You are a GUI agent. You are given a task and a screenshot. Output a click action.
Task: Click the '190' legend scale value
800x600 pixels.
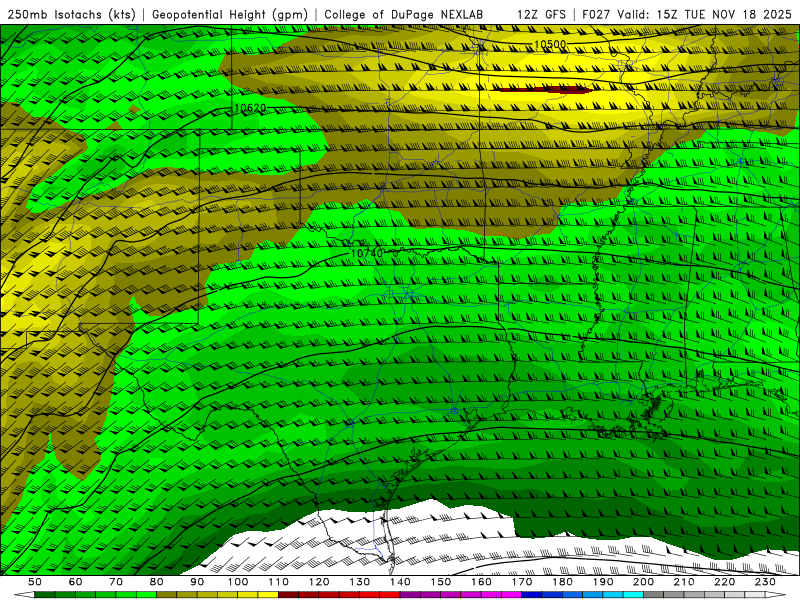point(603,582)
